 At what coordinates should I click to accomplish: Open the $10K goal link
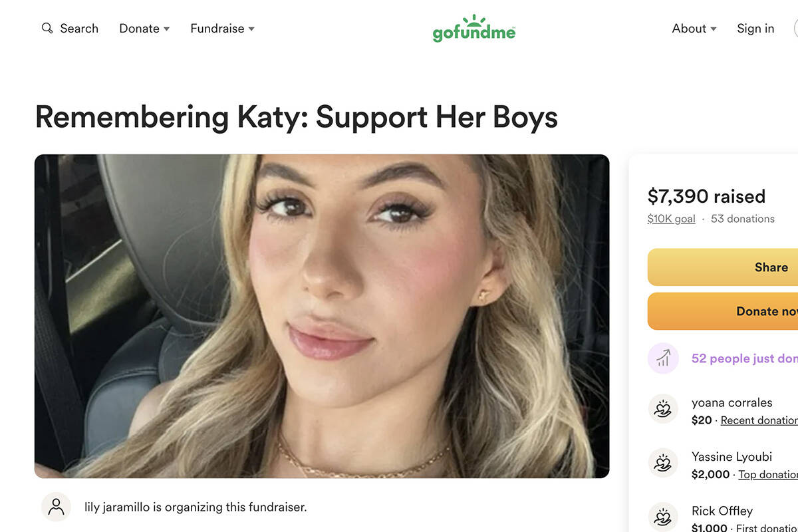pyautogui.click(x=671, y=219)
